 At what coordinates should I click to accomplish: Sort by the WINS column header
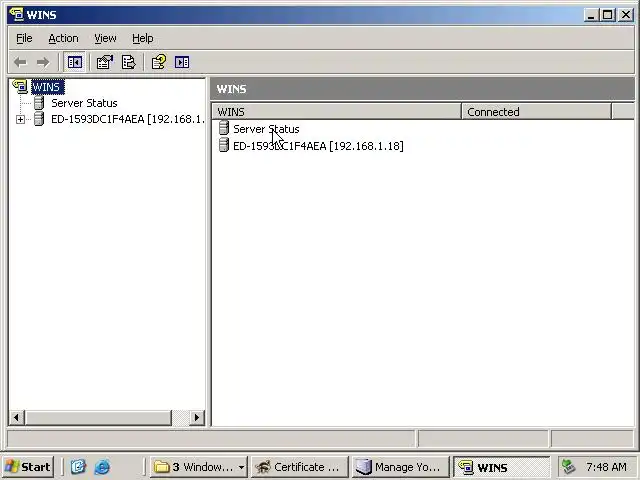[336, 111]
